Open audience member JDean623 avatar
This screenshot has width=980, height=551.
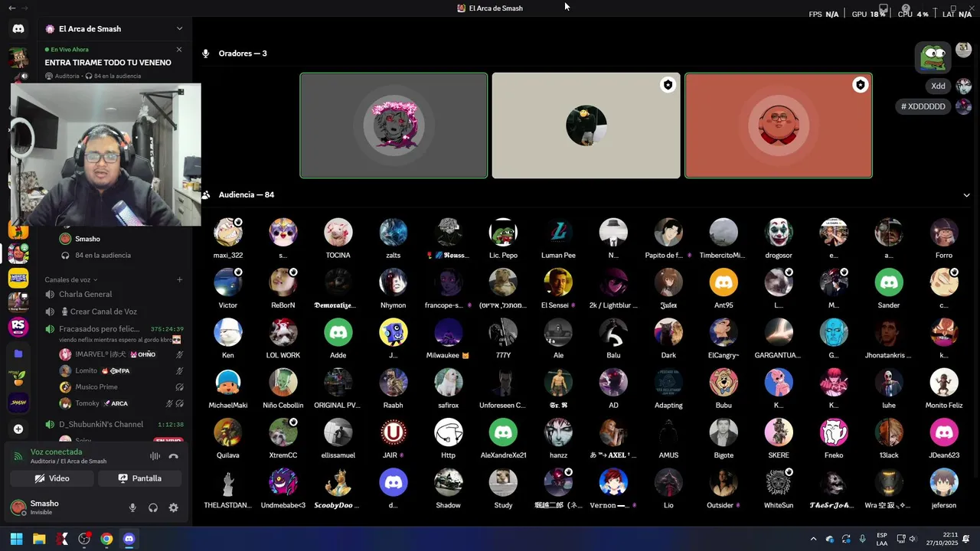tap(944, 432)
